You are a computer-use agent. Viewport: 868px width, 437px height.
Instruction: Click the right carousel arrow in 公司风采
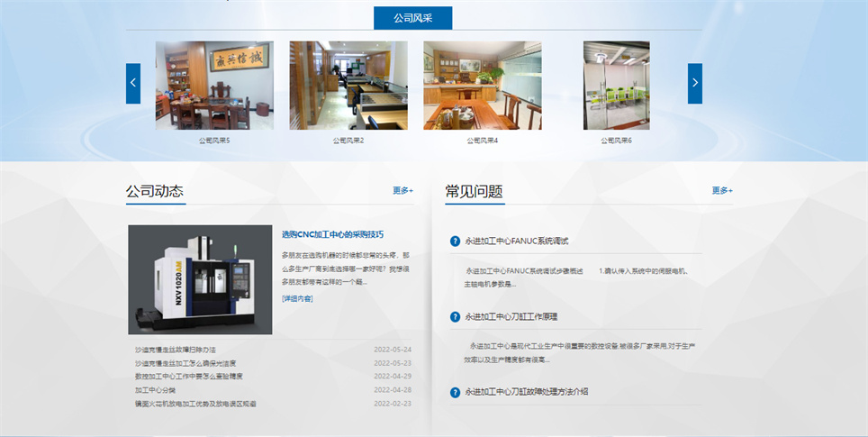tap(694, 83)
